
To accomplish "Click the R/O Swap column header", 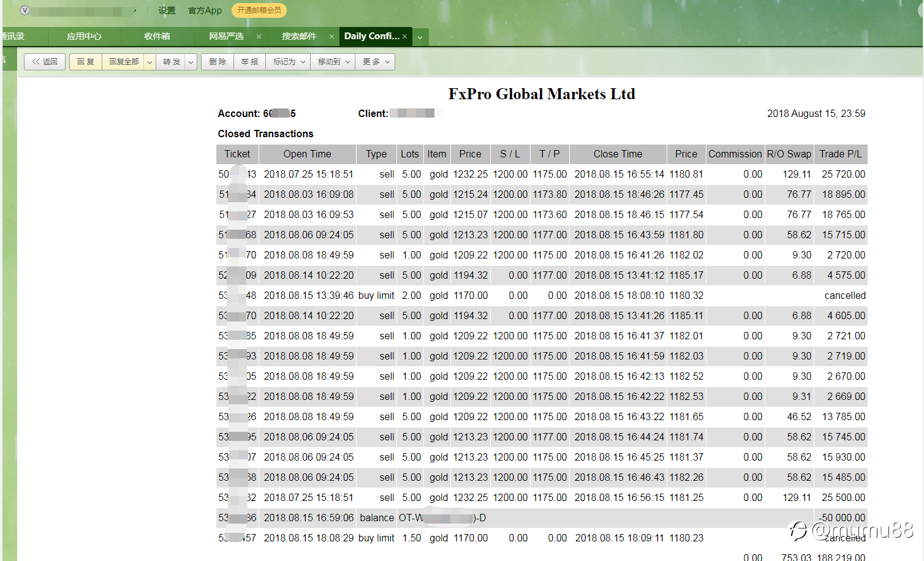I will (x=789, y=154).
